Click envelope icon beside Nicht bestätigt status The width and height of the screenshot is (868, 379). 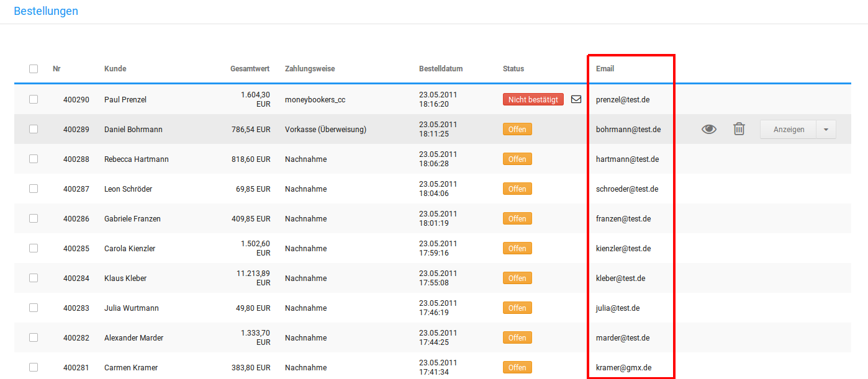click(576, 99)
